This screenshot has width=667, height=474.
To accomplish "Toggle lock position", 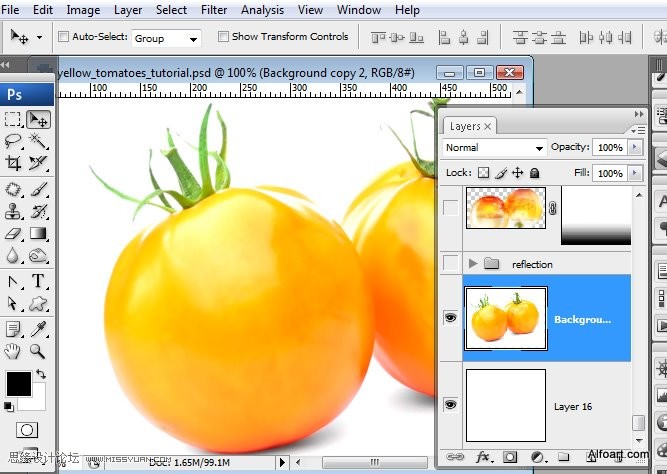I will [517, 172].
